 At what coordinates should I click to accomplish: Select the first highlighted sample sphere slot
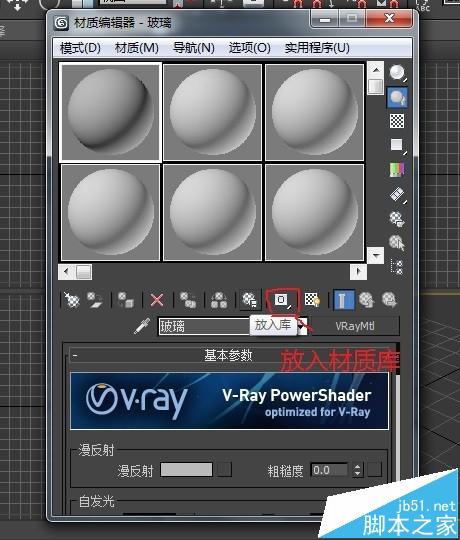(x=111, y=112)
